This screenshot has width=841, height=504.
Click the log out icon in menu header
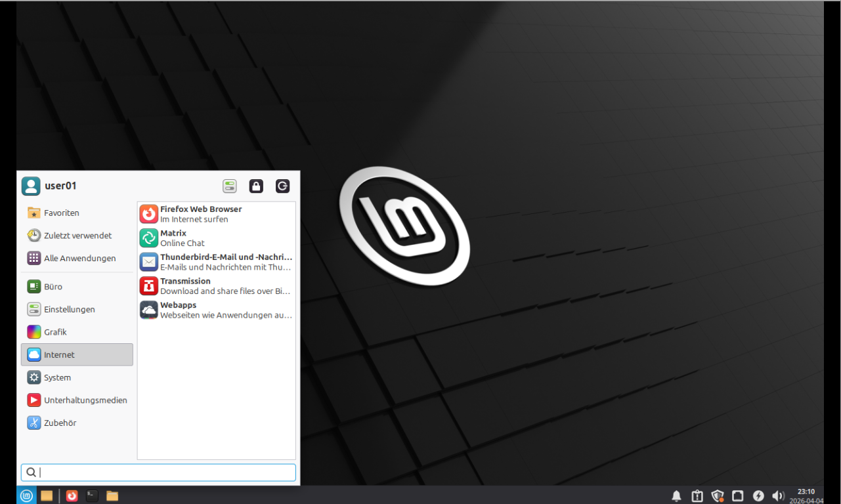[x=282, y=186]
